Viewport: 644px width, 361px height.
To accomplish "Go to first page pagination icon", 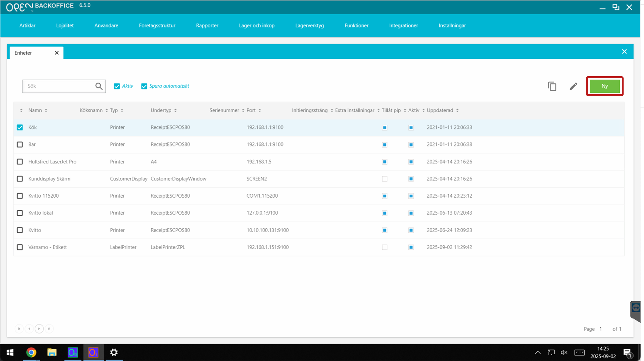I will click(x=19, y=329).
